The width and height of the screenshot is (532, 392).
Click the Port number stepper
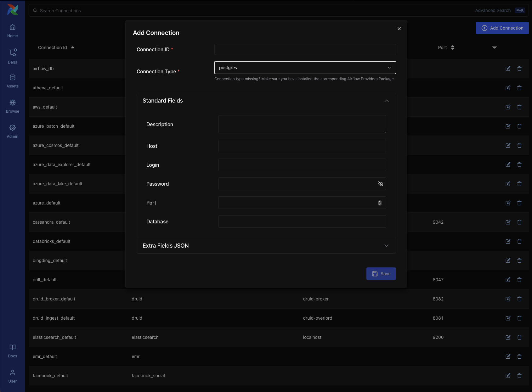click(380, 203)
